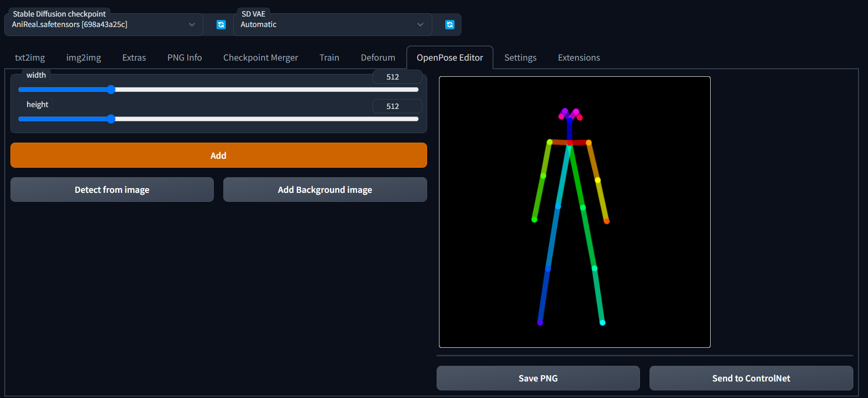
Task: Open the Stable Diffusion checkpoint dropdown
Action: click(104, 25)
